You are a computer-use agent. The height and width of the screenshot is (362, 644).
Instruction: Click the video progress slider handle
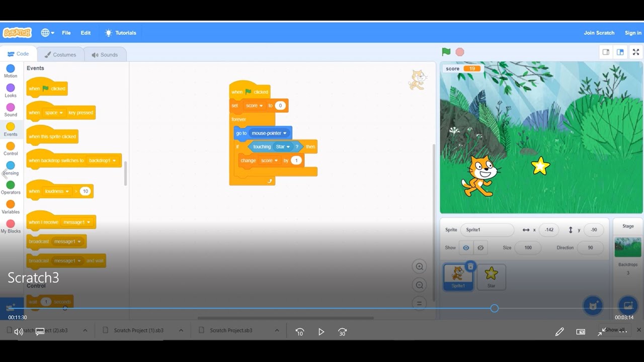coord(495,308)
